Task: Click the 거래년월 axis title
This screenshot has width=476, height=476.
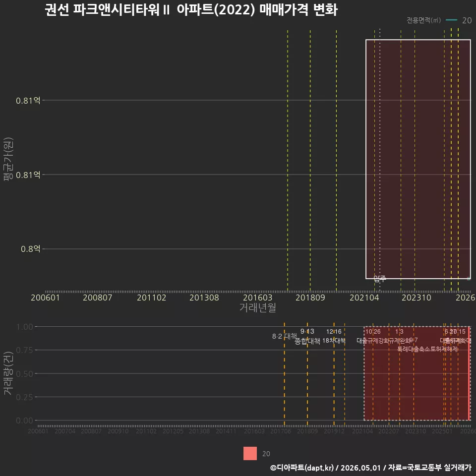Action: click(257, 307)
